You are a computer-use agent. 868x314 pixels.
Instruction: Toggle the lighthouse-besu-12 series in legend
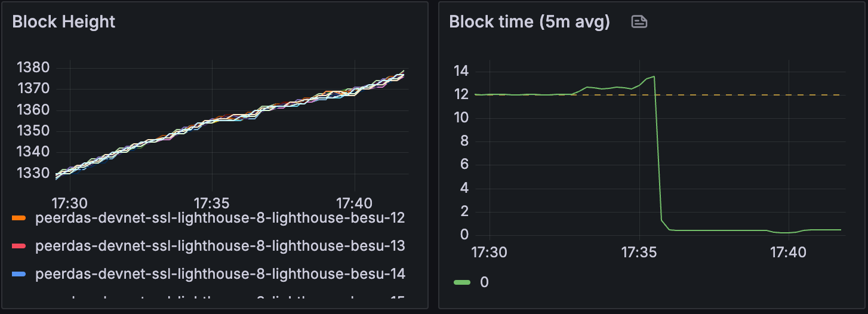[220, 218]
